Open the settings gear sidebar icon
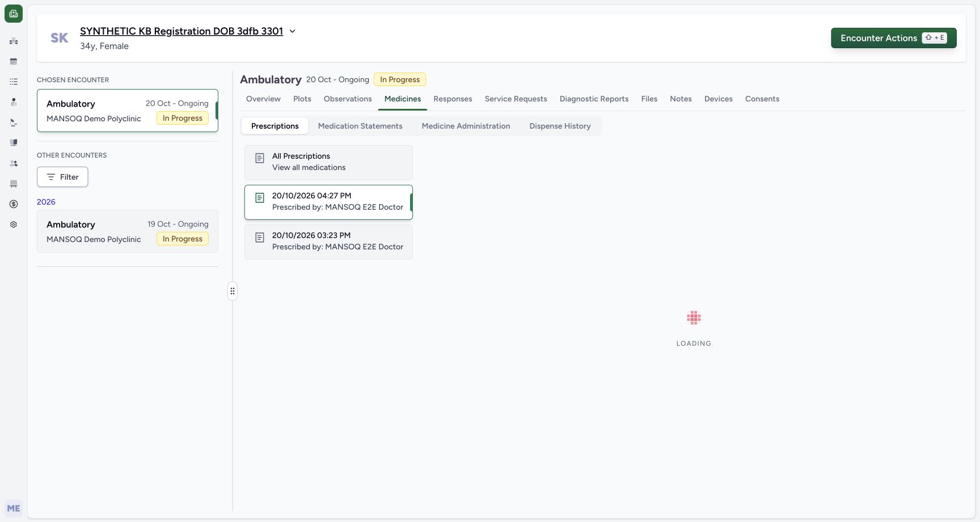The height and width of the screenshot is (522, 980). pos(14,224)
